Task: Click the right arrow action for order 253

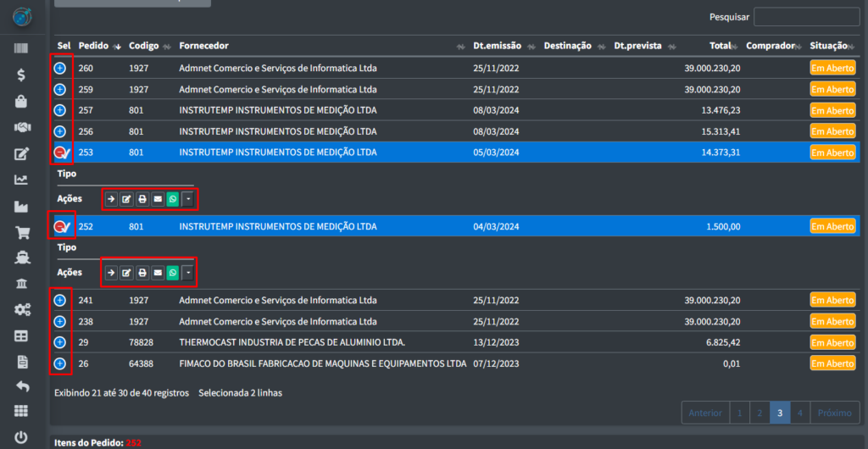Action: (111, 199)
